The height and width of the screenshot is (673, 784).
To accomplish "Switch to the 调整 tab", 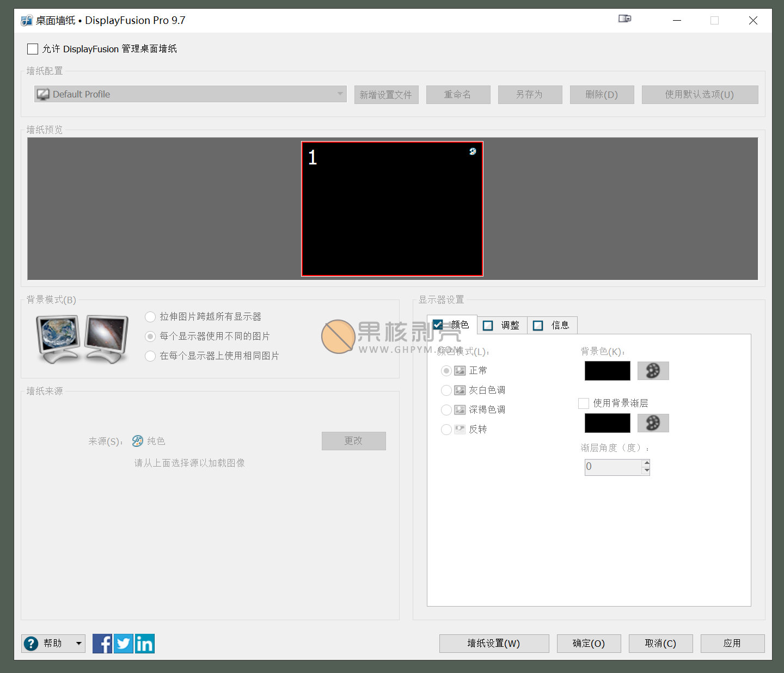I will pyautogui.click(x=503, y=325).
